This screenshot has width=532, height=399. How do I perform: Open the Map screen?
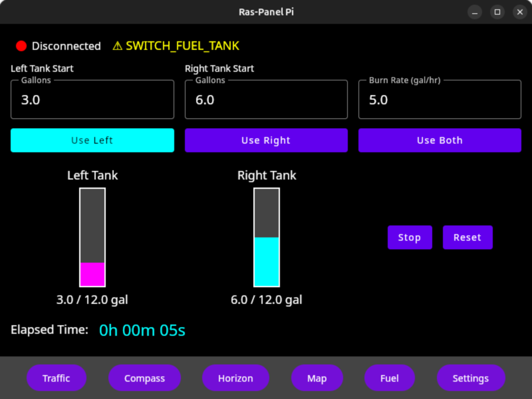[x=317, y=378]
